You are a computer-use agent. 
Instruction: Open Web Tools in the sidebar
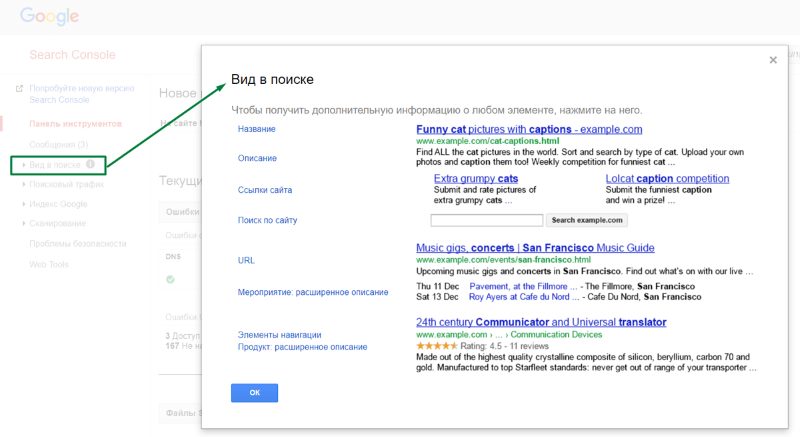pos(49,264)
